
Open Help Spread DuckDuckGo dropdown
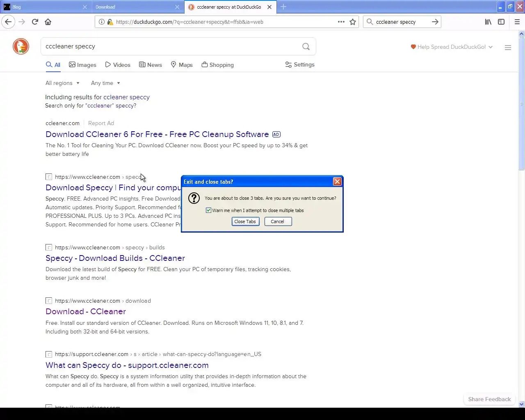point(452,47)
